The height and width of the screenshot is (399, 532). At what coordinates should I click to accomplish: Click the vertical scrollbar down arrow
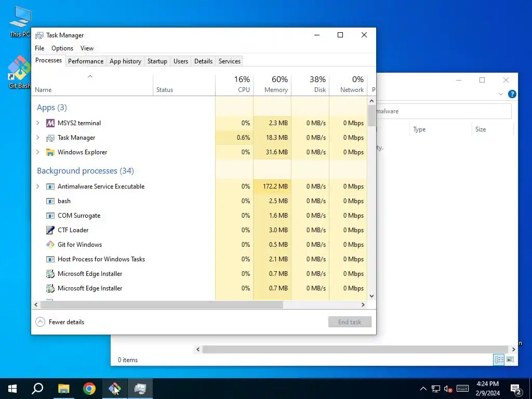click(x=371, y=296)
